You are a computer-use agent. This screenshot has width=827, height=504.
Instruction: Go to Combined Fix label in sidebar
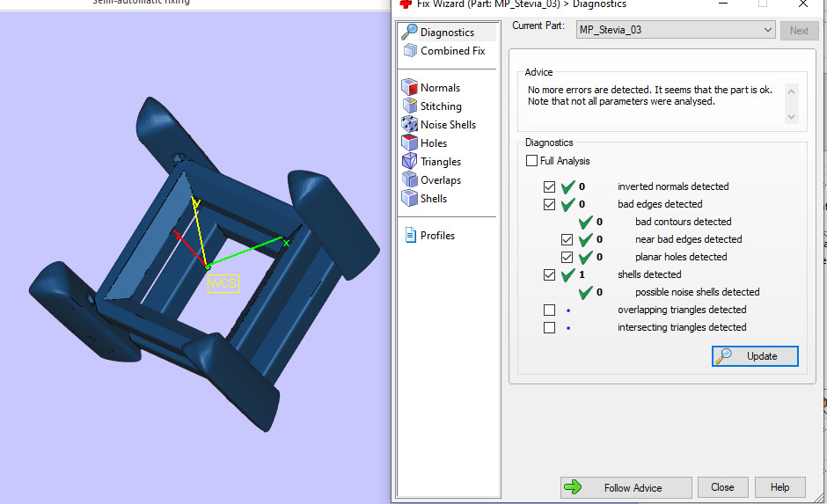(x=452, y=51)
